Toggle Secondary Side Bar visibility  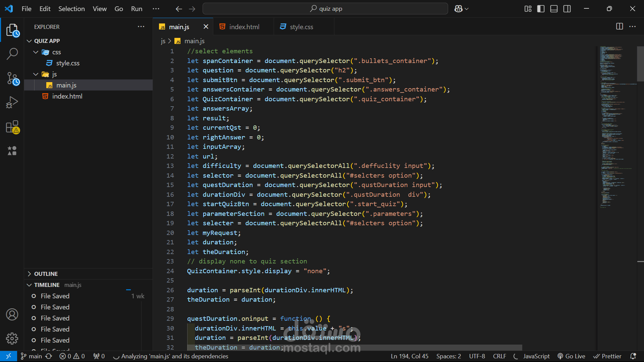click(x=567, y=9)
